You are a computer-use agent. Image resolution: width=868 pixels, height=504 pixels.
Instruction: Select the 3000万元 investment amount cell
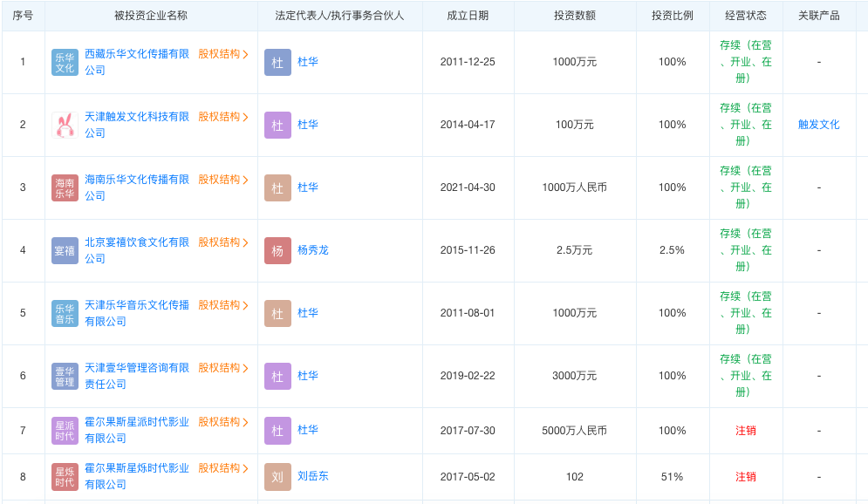[575, 376]
